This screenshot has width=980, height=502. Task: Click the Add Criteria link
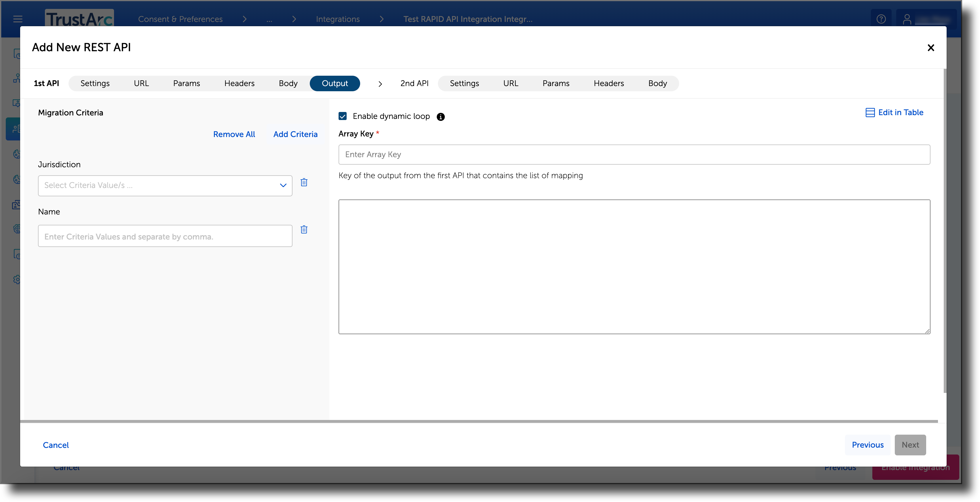coord(295,134)
